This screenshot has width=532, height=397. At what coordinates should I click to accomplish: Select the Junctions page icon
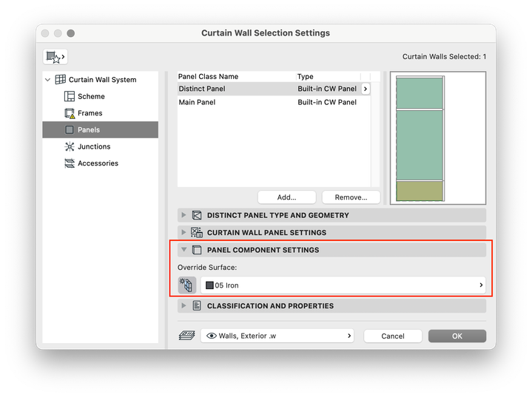pos(70,146)
